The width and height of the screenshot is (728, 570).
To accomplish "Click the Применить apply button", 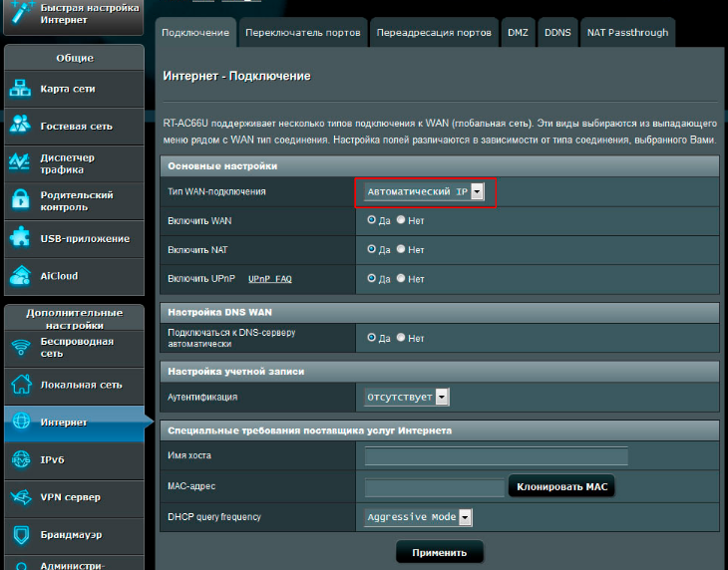I will click(x=439, y=552).
